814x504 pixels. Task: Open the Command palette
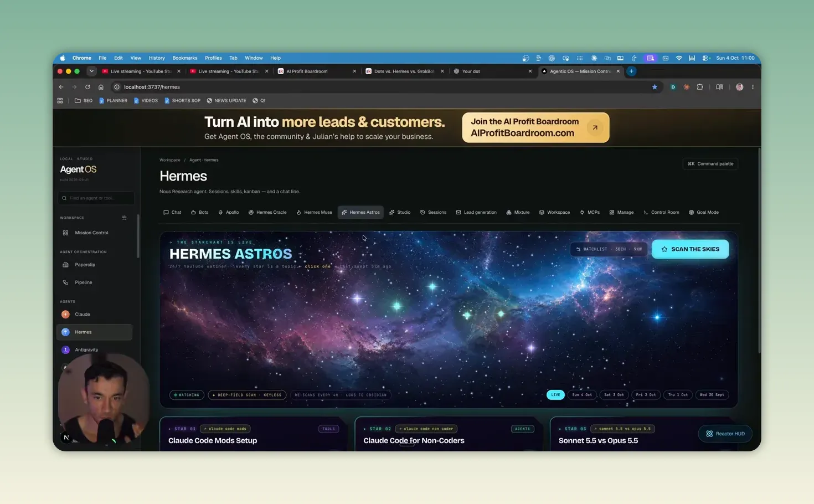point(710,164)
